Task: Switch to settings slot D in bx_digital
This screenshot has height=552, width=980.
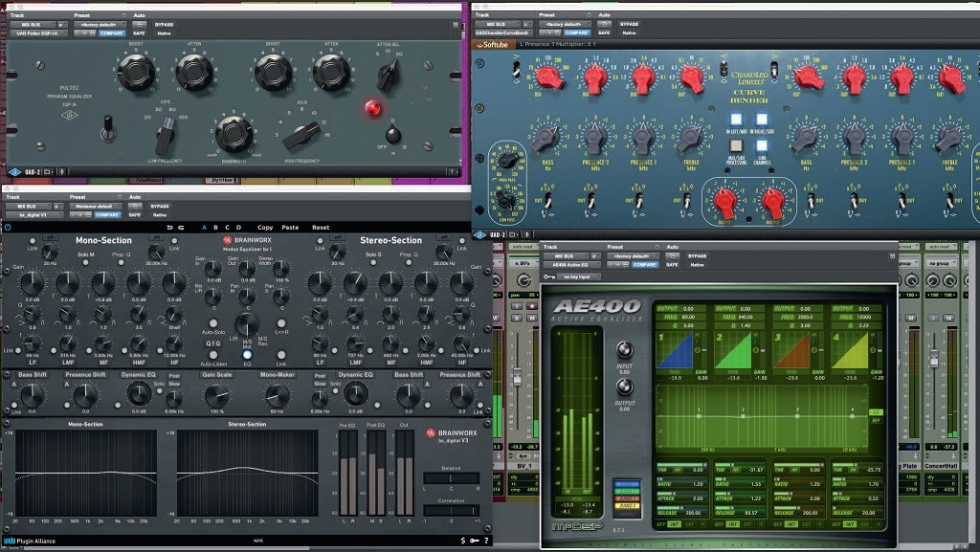Action: click(238, 228)
